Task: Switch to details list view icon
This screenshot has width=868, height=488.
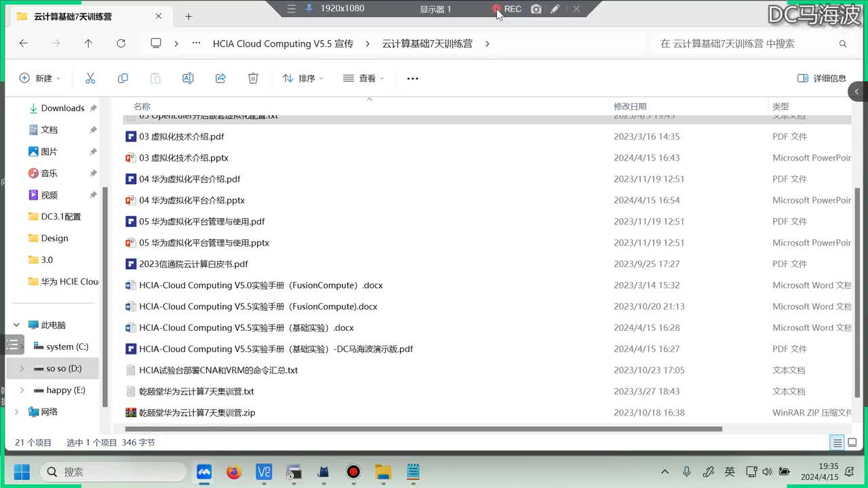Action: [837, 443]
